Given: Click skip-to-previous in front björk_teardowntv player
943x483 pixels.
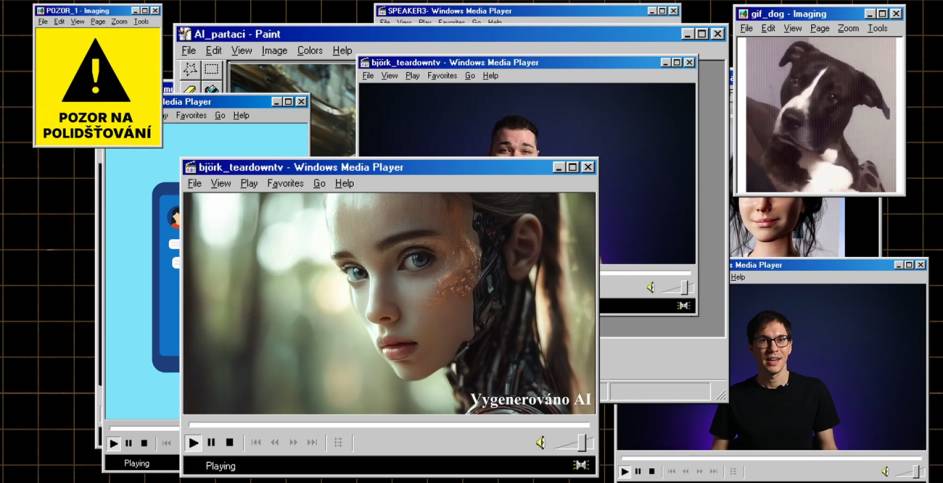Looking at the screenshot, I should coord(256,443).
